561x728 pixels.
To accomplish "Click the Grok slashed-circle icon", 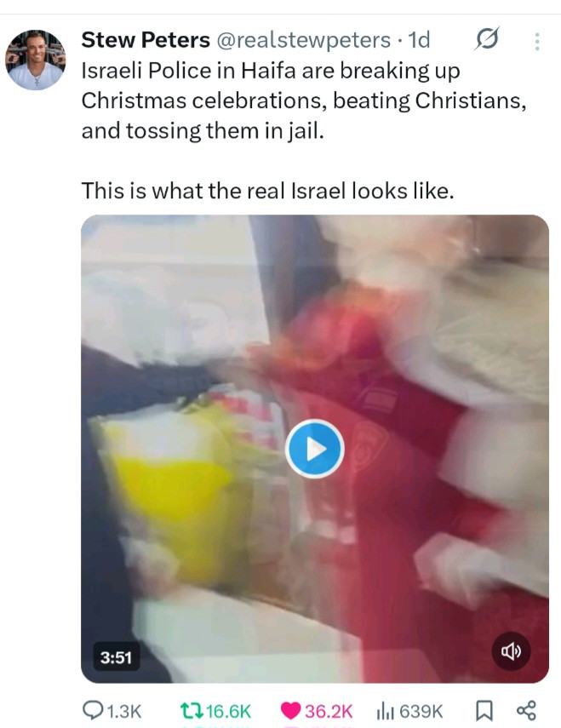I will pyautogui.click(x=486, y=39).
